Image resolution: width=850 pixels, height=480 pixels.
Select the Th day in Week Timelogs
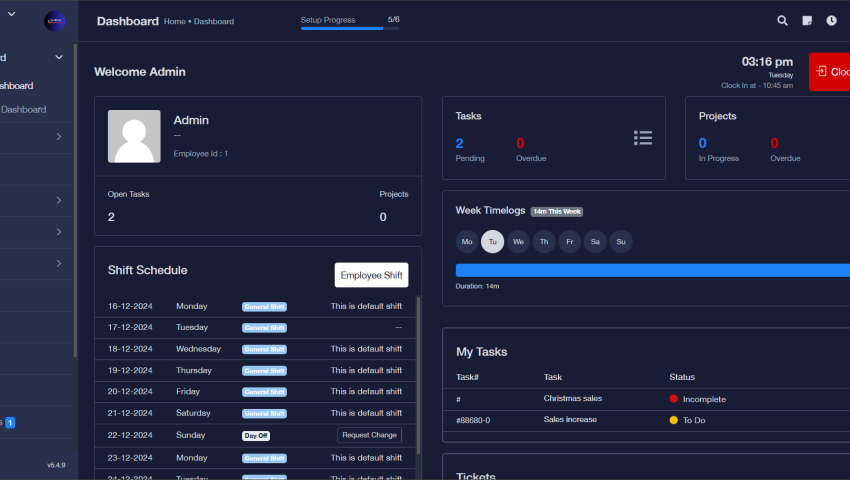coord(544,242)
